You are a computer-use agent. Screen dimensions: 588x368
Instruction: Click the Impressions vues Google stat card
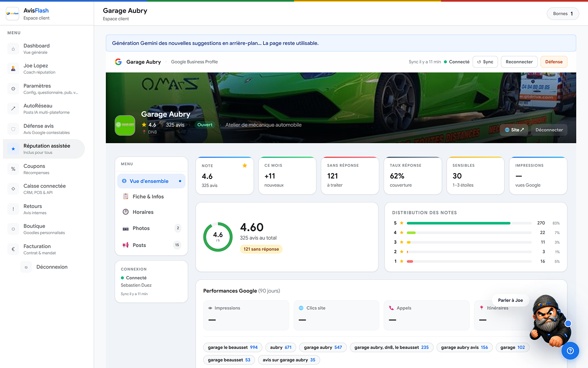[x=538, y=176]
